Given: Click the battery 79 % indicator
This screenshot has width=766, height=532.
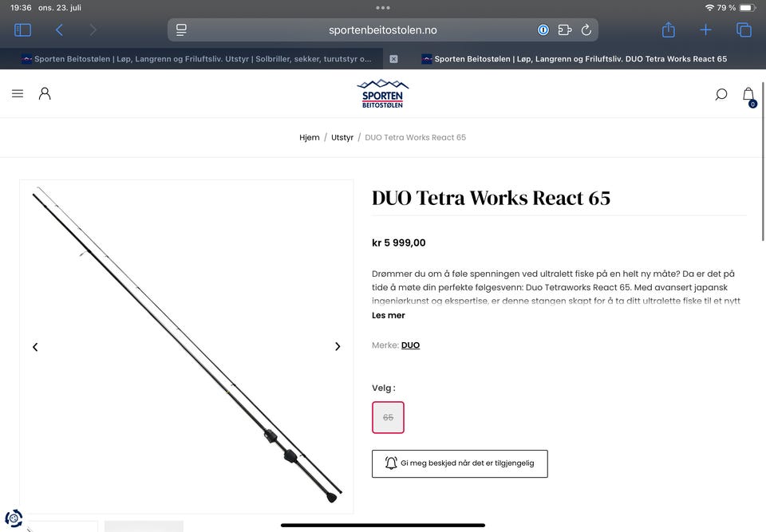Looking at the screenshot, I should (x=736, y=8).
